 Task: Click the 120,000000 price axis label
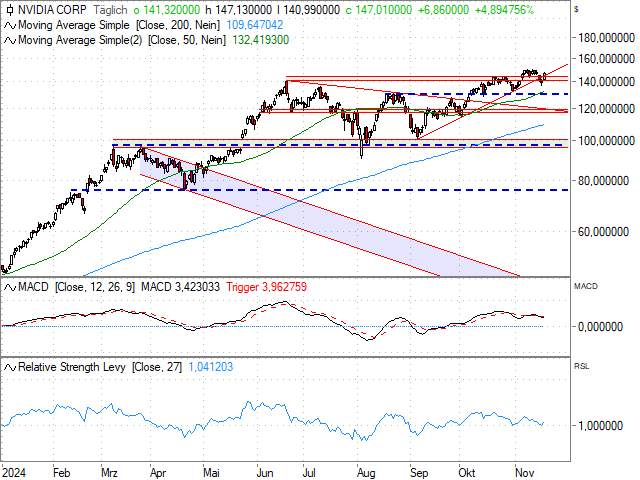click(x=606, y=109)
